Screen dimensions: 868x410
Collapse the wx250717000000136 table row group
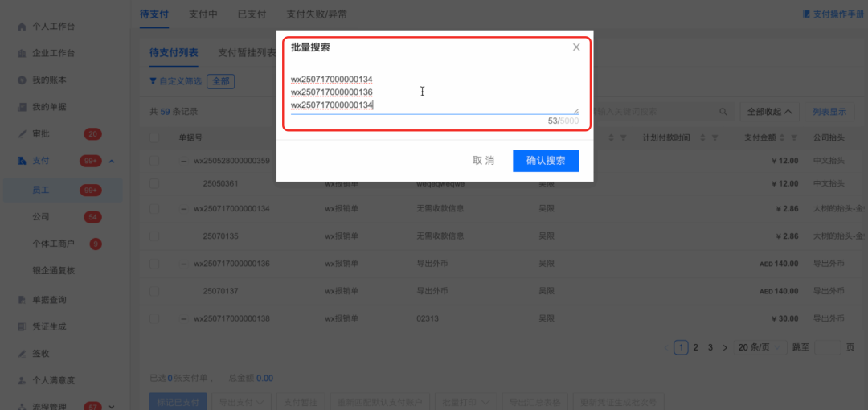click(x=183, y=264)
